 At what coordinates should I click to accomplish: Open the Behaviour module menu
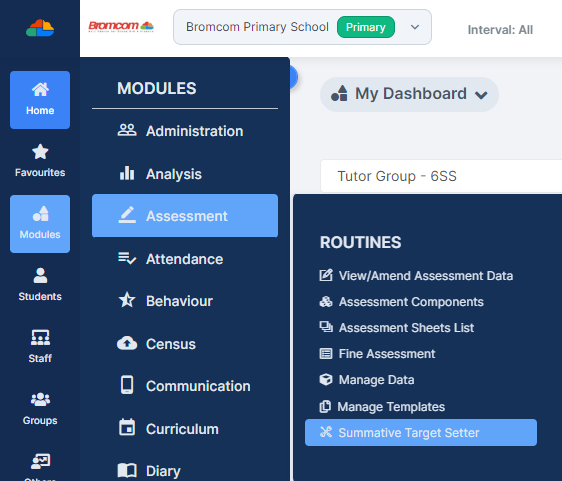(x=185, y=301)
